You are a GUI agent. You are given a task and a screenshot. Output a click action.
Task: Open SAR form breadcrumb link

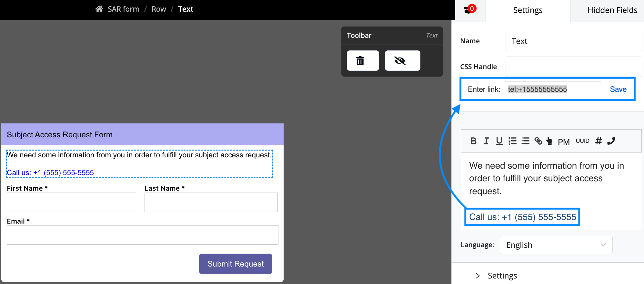[x=124, y=9]
